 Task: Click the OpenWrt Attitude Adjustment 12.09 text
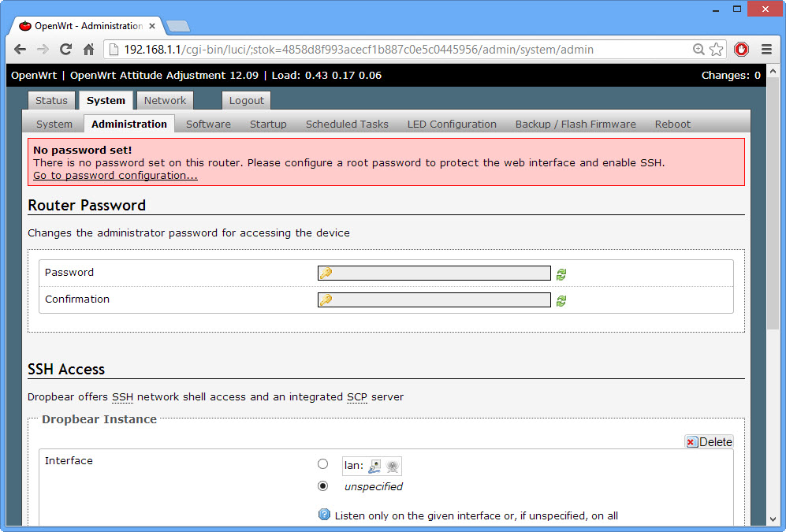coord(164,75)
